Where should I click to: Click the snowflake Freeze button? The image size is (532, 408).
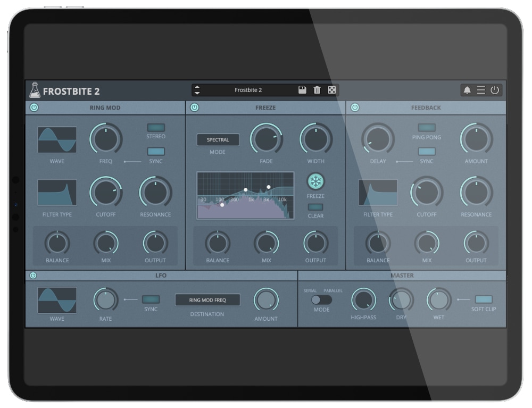point(315,181)
